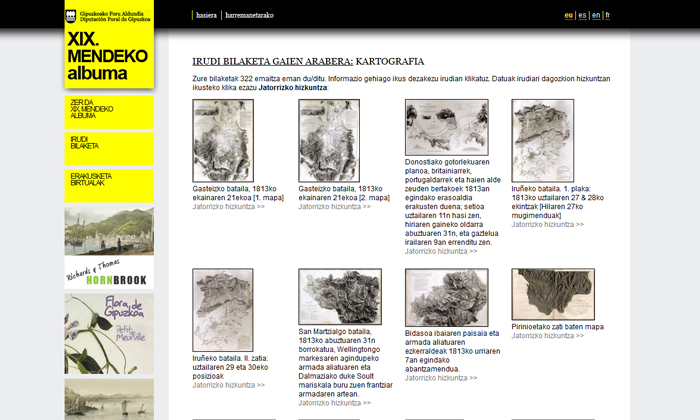Open first Gasteizko bataila map thumbnail
700x420 pixels.
223,140
